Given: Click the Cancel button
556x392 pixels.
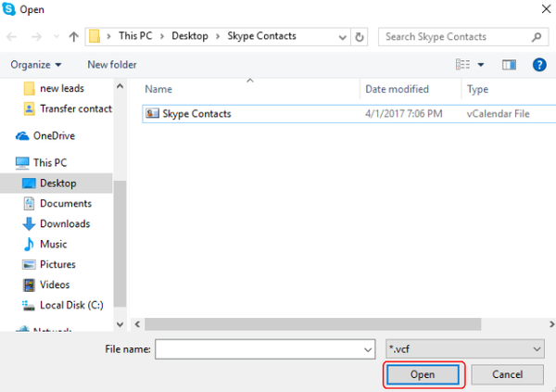Looking at the screenshot, I should 507,374.
